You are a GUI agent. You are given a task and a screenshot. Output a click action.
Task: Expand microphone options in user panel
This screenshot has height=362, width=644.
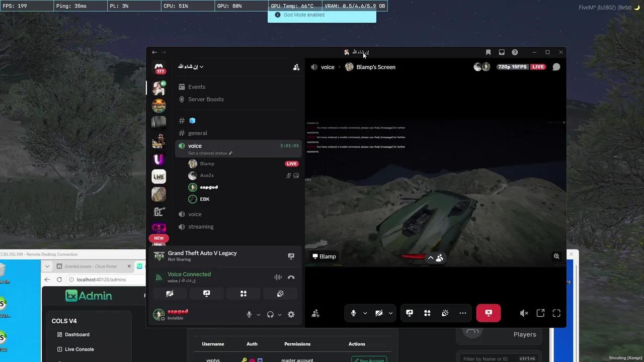coord(259,315)
